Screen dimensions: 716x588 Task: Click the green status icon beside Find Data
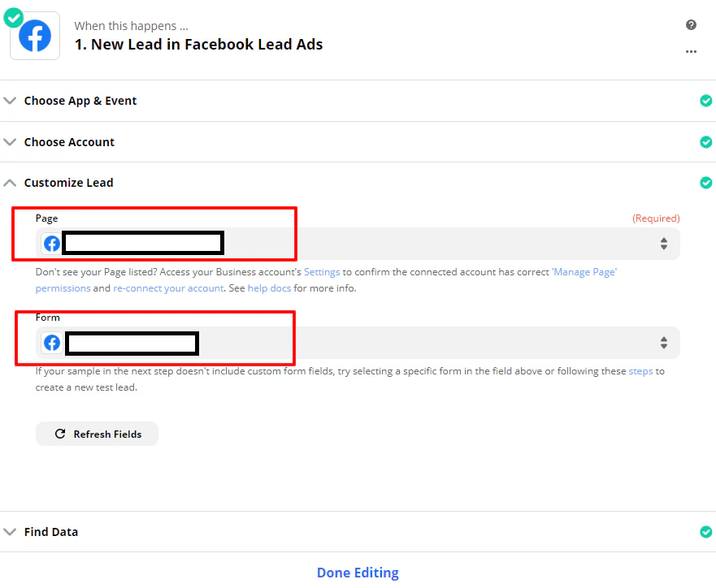point(705,532)
